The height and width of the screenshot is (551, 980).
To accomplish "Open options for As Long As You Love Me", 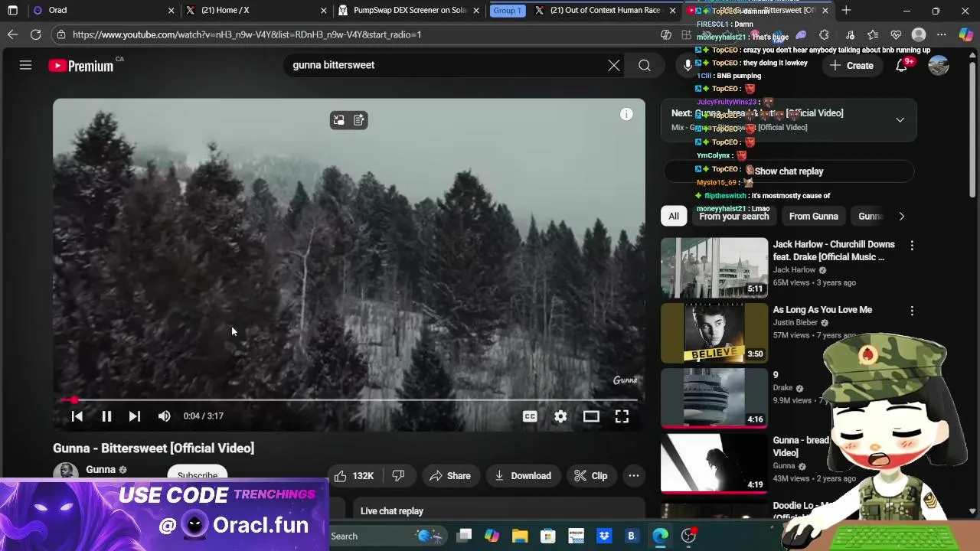I will coord(912,311).
